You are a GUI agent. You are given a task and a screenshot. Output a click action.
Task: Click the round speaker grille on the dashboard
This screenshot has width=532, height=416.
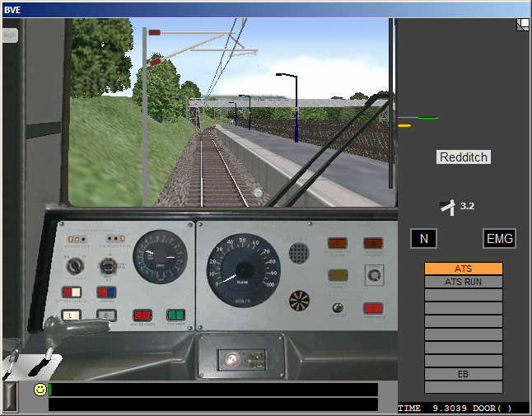[x=299, y=253]
